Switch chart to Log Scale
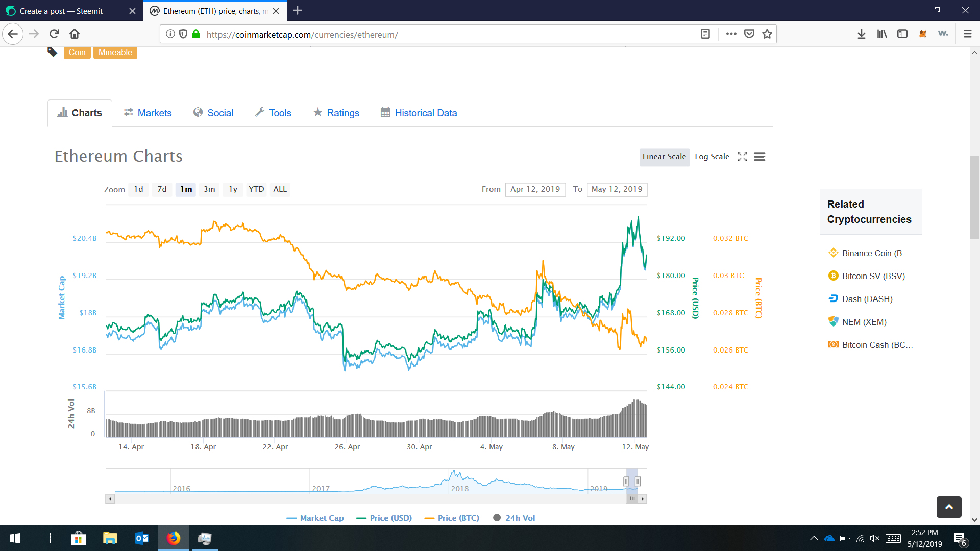This screenshot has width=980, height=551. pos(712,157)
